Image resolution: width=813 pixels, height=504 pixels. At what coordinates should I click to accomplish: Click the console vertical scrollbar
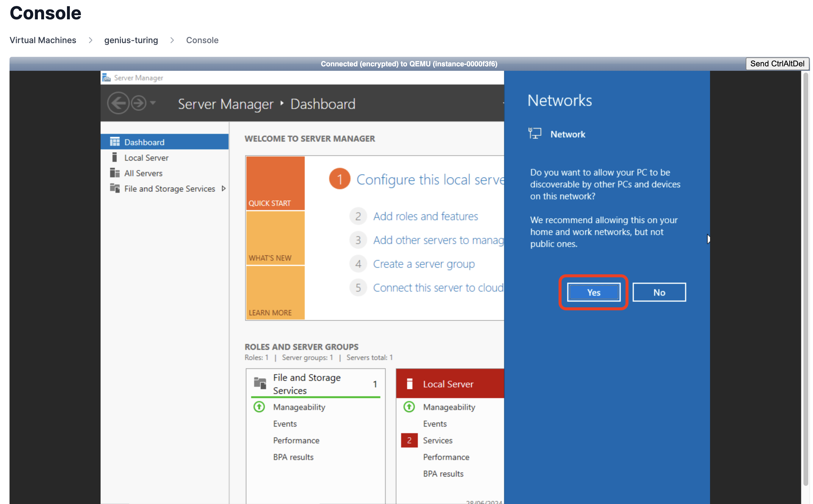806,279
